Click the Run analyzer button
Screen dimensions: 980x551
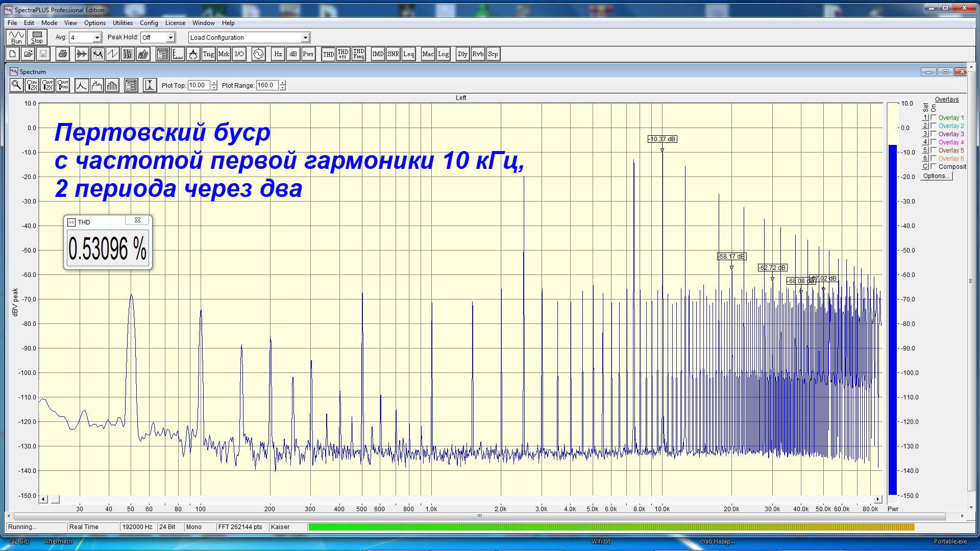[x=16, y=37]
